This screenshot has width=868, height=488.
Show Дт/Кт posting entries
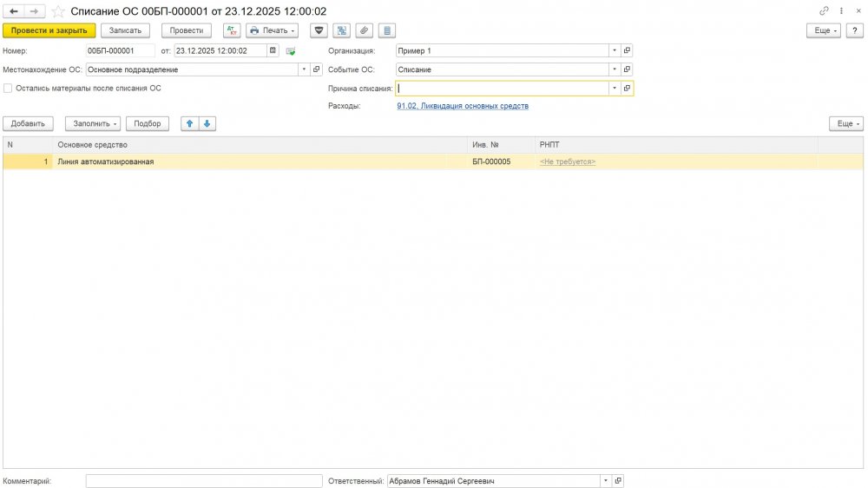[x=232, y=30]
